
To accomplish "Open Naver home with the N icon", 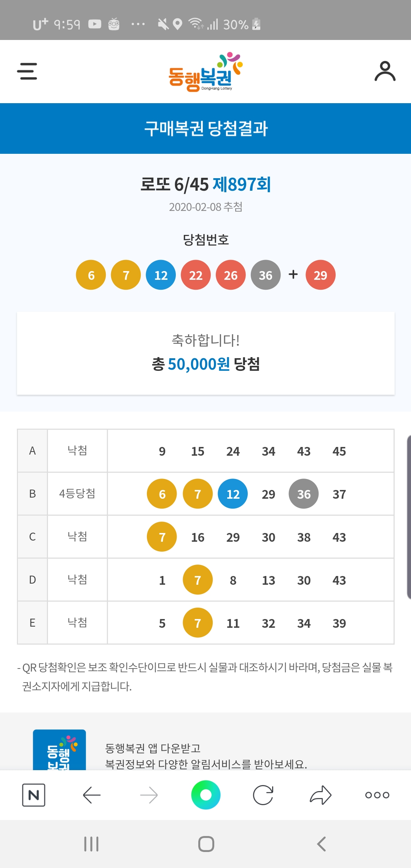I will 33,795.
